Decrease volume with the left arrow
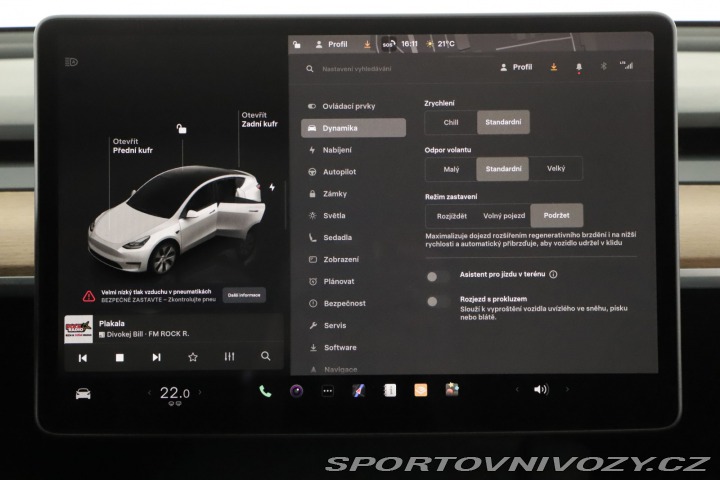 517,390
